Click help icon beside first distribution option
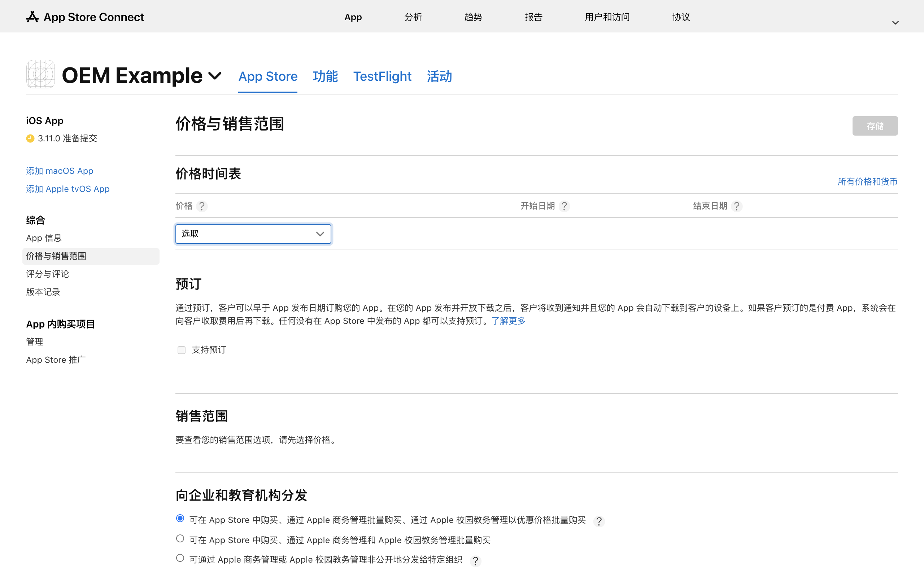Viewport: 924px width, 577px height. (x=599, y=521)
